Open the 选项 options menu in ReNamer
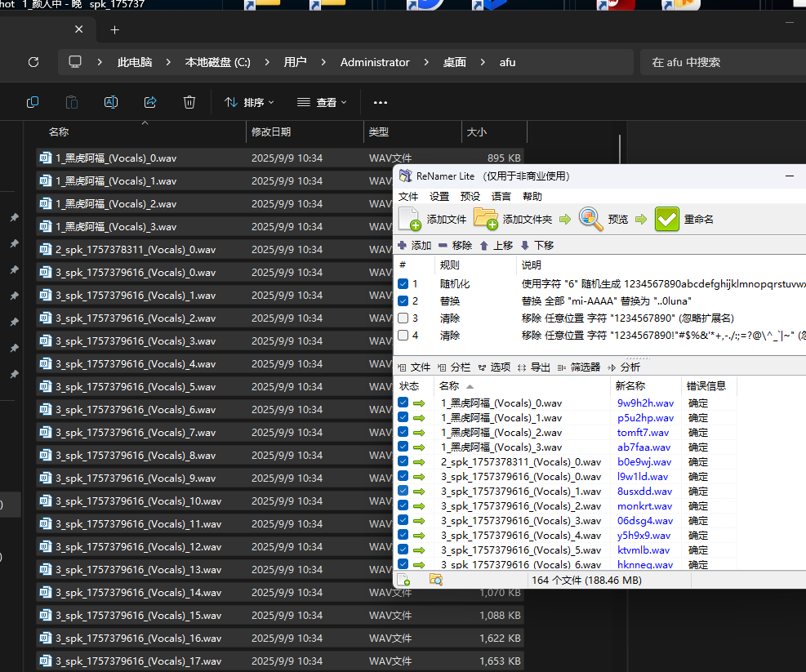Screen dimensions: 806x672 (494, 367)
